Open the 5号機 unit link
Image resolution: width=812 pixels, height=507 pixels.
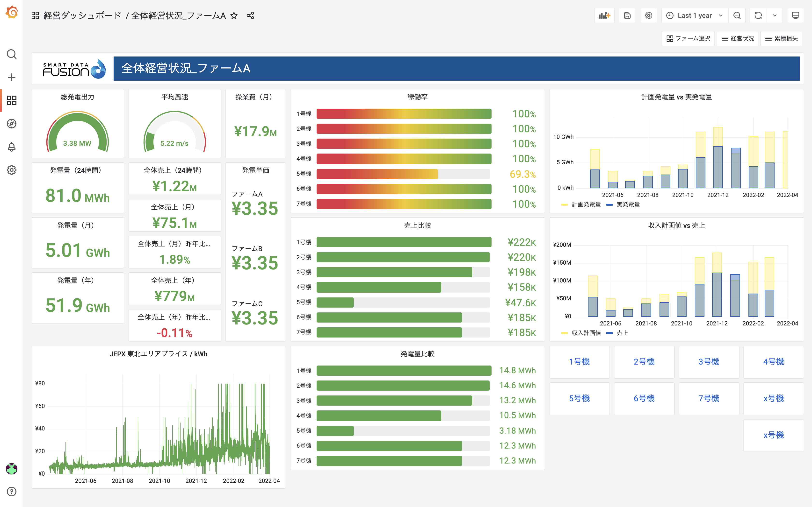pyautogui.click(x=579, y=399)
